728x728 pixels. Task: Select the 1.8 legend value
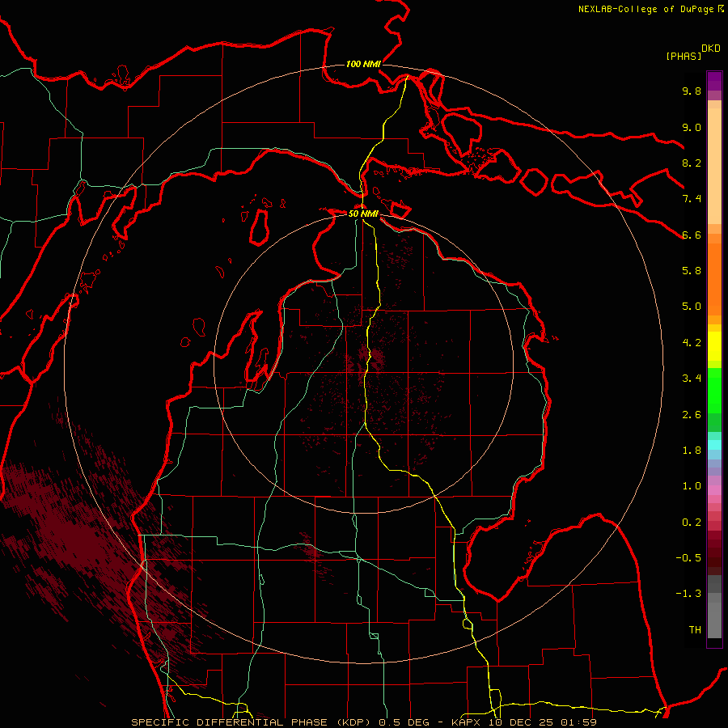tap(692, 451)
